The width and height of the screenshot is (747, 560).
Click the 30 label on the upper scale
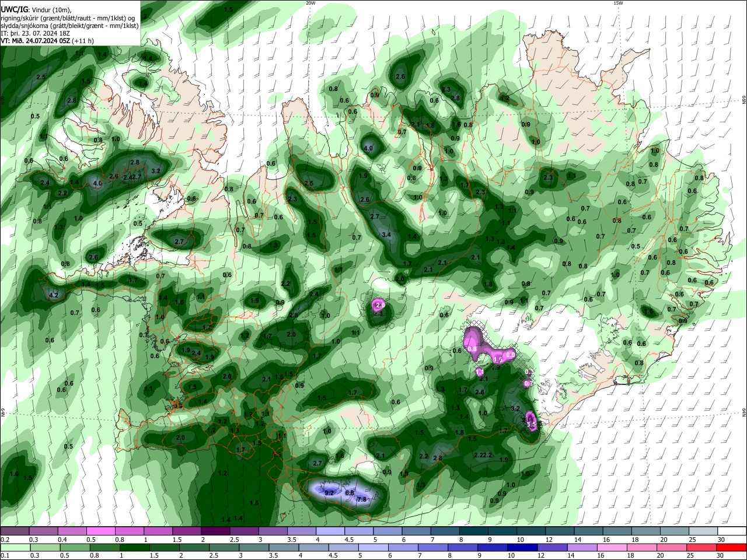pos(721,540)
